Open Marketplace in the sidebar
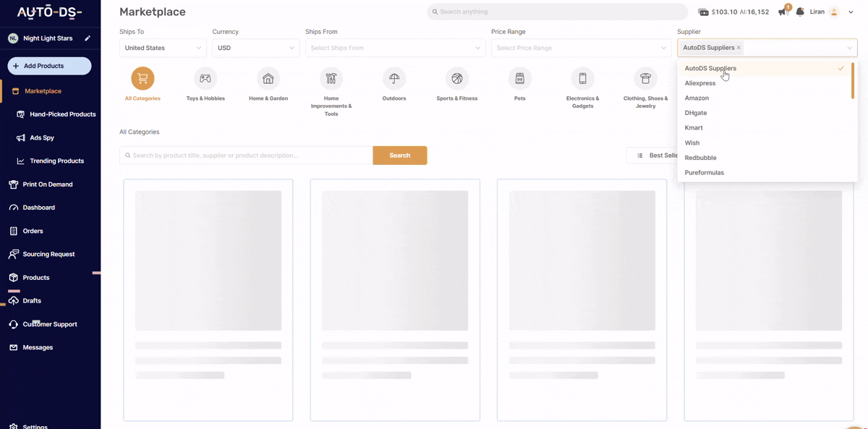868x429 pixels. coord(43,91)
